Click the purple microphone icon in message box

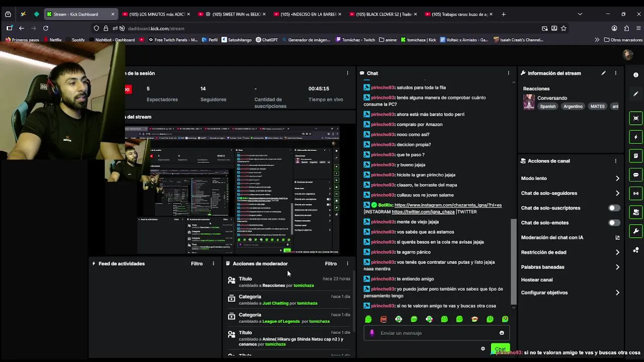point(372,333)
